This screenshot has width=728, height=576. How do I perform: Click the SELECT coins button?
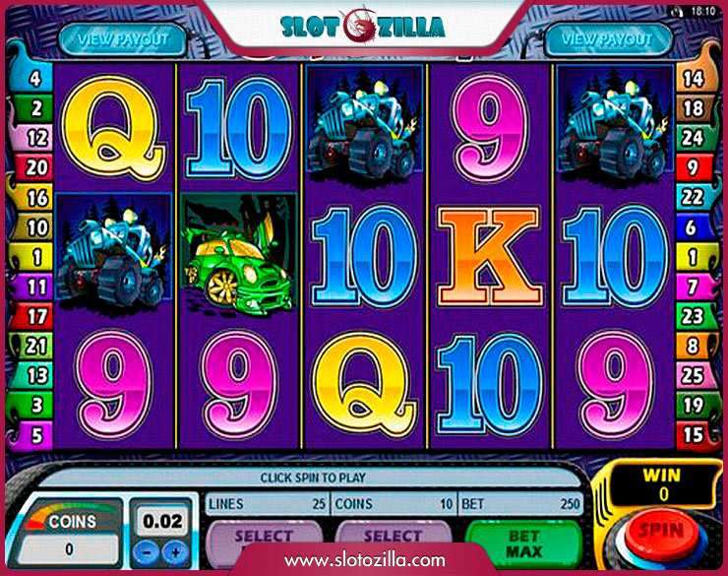tap(394, 538)
